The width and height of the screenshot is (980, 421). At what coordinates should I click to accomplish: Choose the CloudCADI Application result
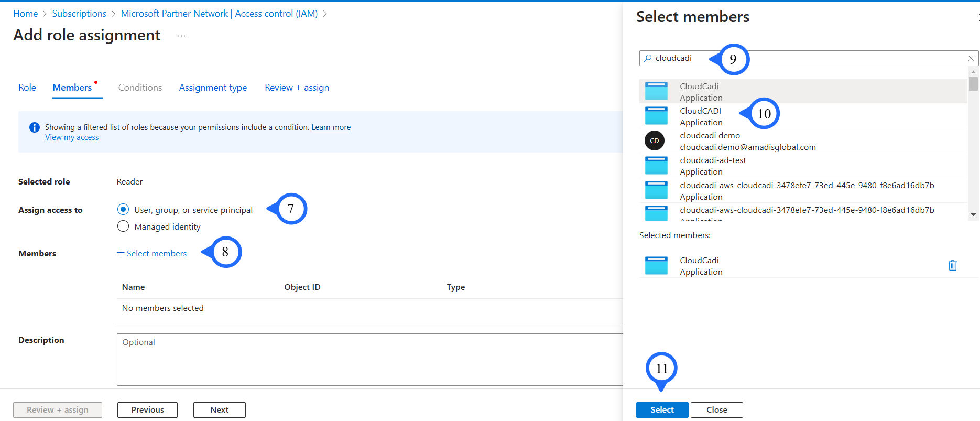[803, 116]
